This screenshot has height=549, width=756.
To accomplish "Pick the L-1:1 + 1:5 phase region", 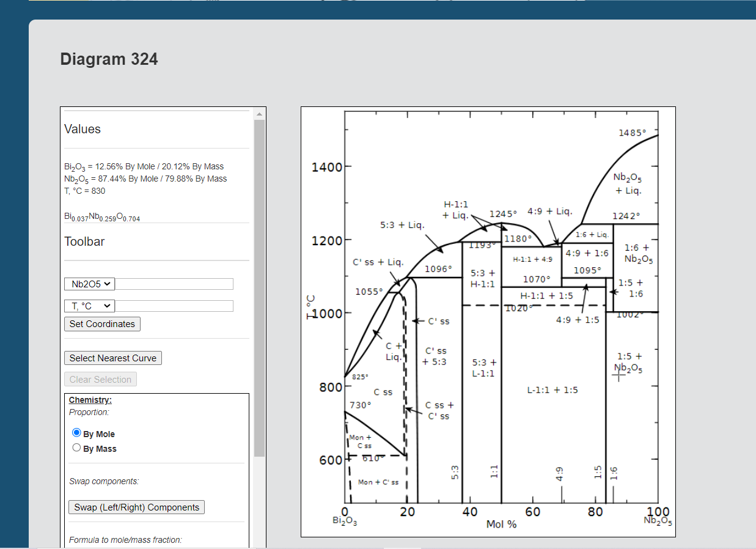I will coord(552,390).
